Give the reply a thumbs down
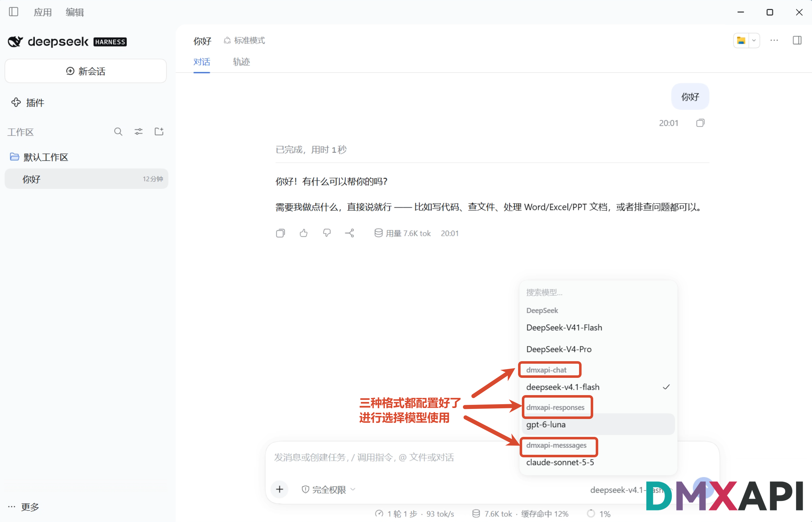 pos(327,233)
